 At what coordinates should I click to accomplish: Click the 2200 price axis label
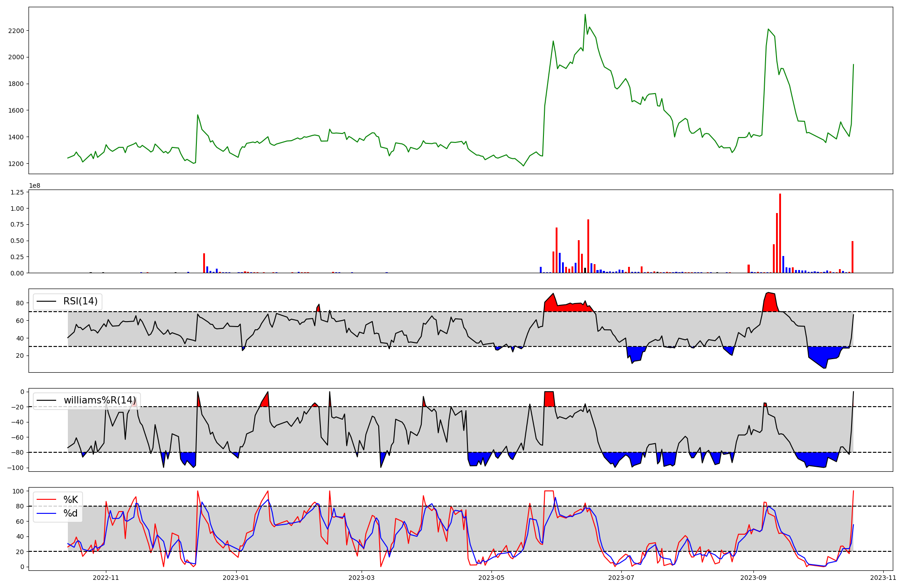click(x=16, y=31)
